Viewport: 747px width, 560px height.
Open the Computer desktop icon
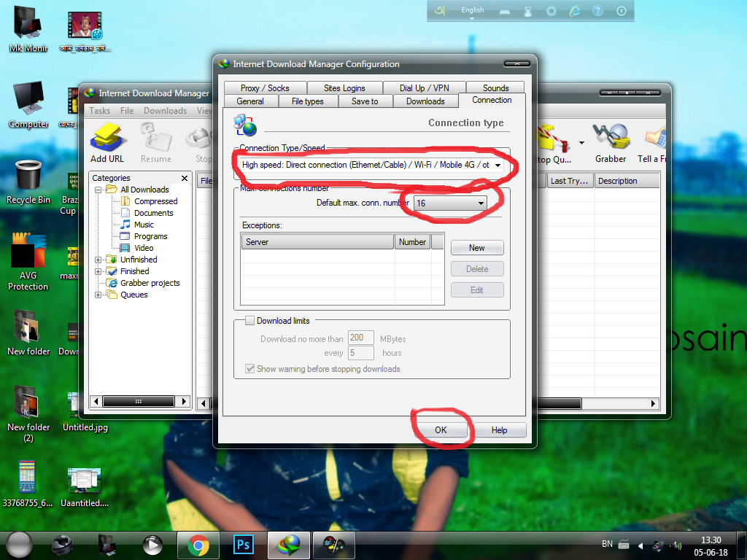pos(28,105)
